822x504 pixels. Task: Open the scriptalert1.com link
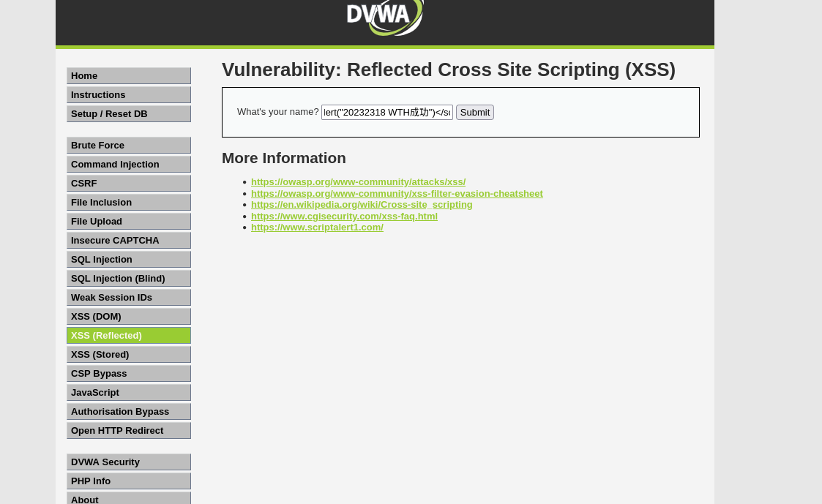click(x=317, y=227)
